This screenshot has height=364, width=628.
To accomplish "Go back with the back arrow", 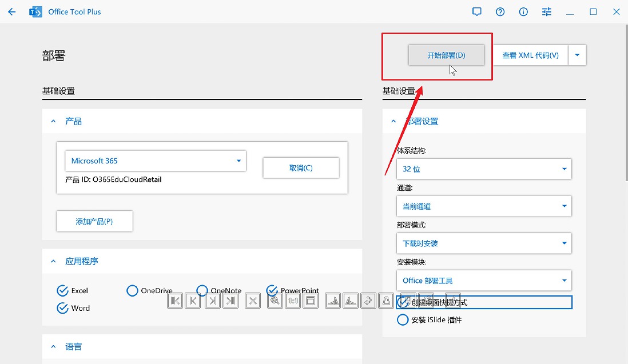I will (x=12, y=11).
